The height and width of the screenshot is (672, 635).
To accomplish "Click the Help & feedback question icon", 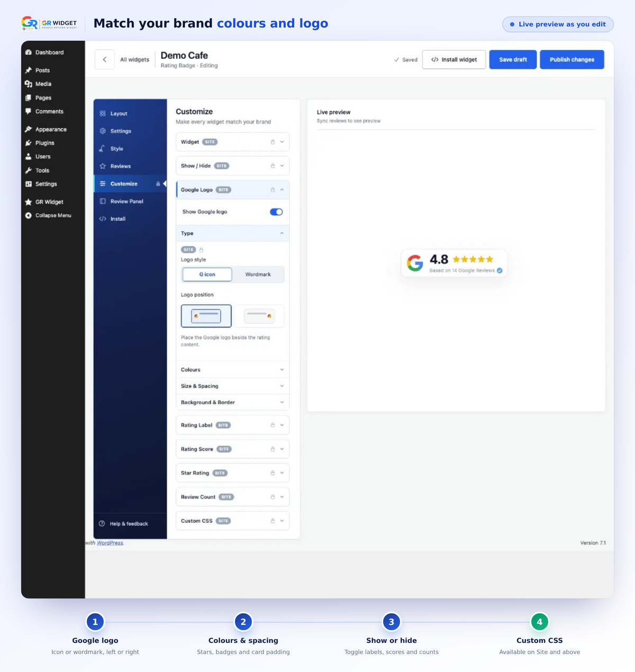I will coord(102,524).
